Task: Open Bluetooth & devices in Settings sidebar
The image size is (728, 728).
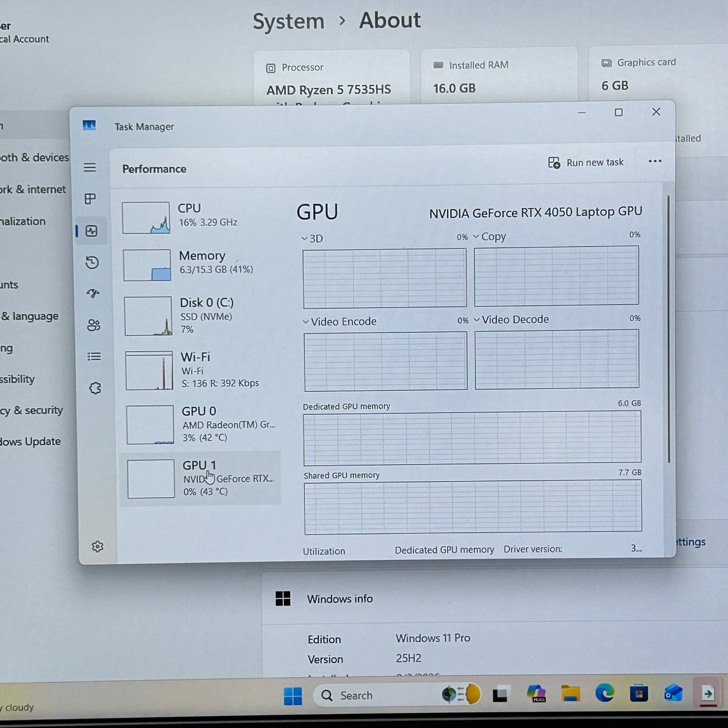Action: click(x=35, y=157)
